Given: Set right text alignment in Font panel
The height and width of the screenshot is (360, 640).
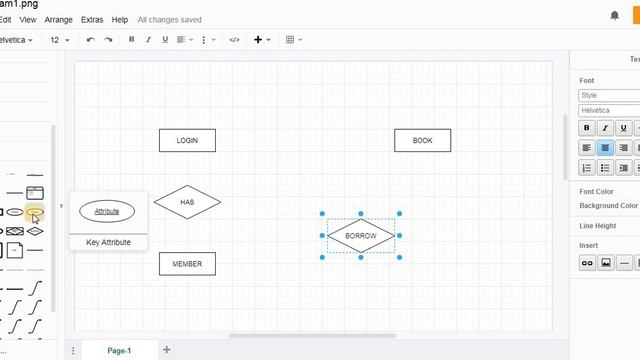Looking at the screenshot, I should (623, 148).
